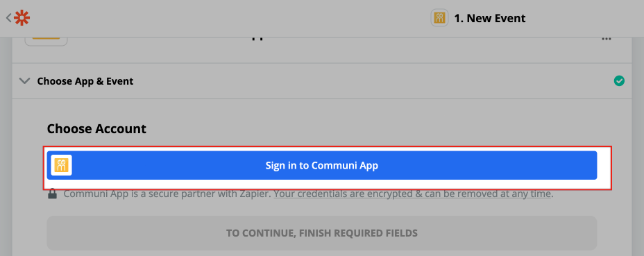
Task: Expand the Choose App & Event header
Action: [85, 81]
